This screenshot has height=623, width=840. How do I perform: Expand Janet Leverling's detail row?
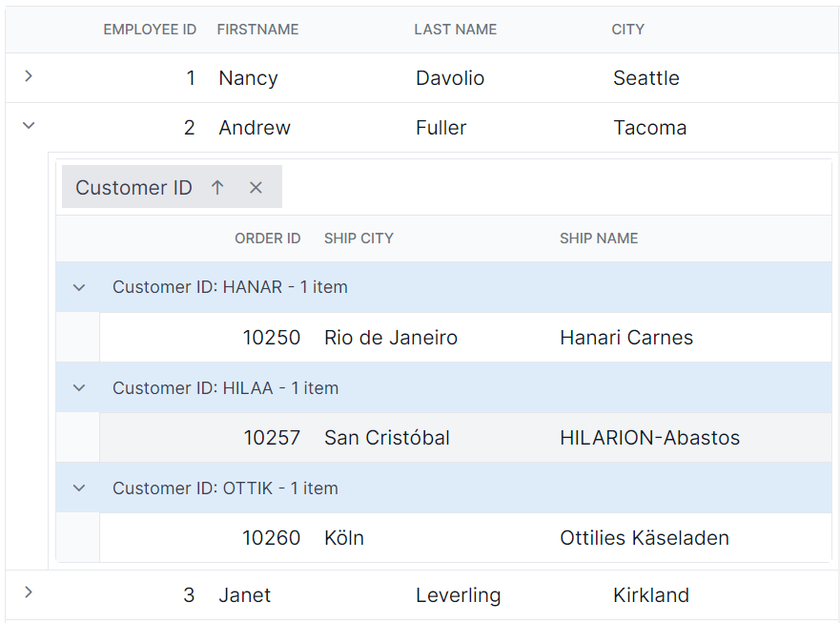click(29, 593)
